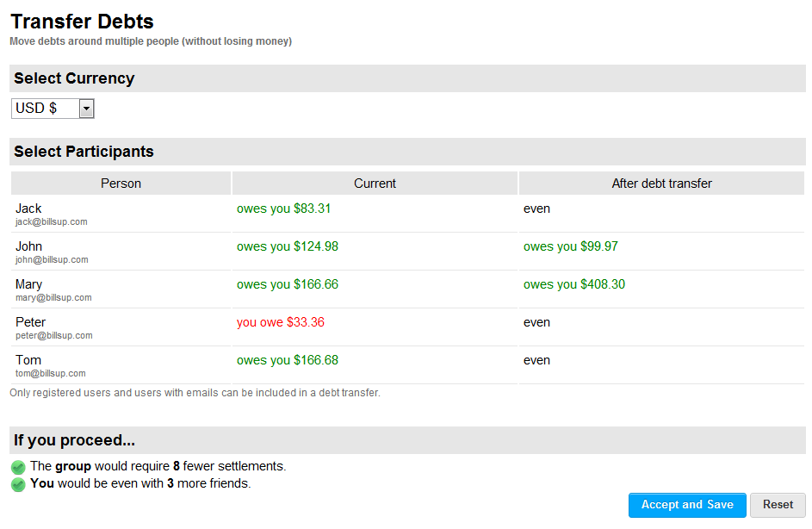This screenshot has height=529, width=812.
Task: Click John's 'owes you $99.97' result
Action: coord(570,246)
